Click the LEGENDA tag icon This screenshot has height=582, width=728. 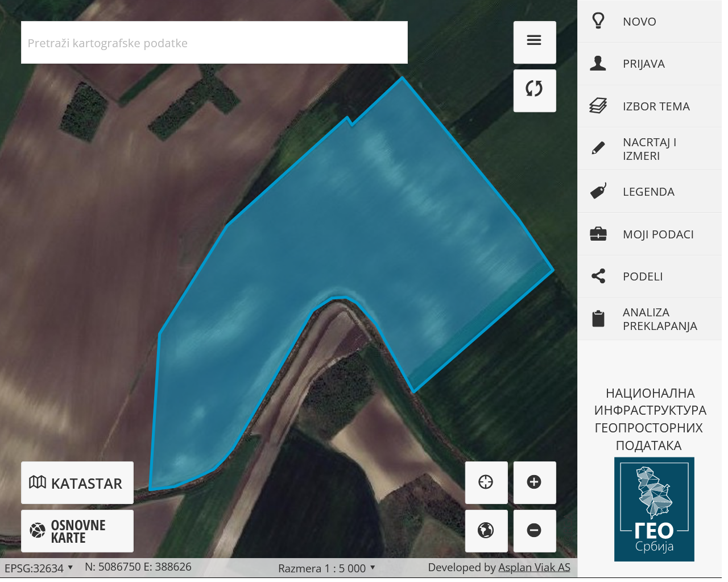pyautogui.click(x=598, y=191)
